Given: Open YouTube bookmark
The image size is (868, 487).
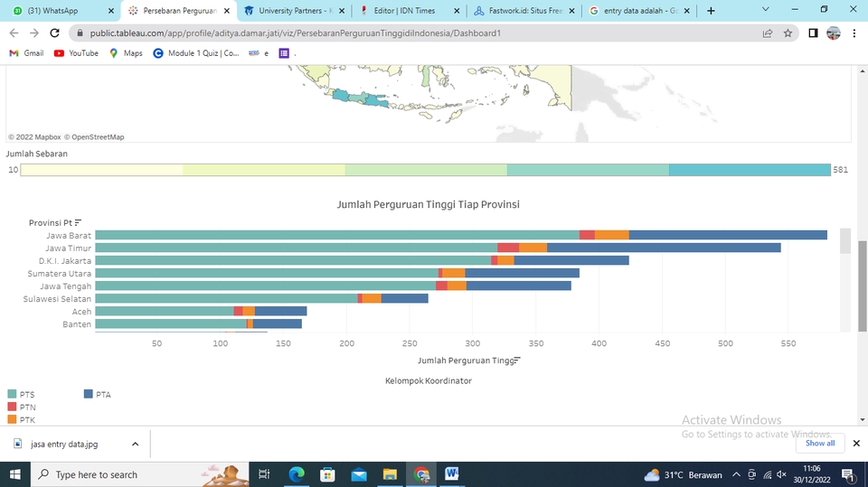Looking at the screenshot, I should tap(76, 53).
